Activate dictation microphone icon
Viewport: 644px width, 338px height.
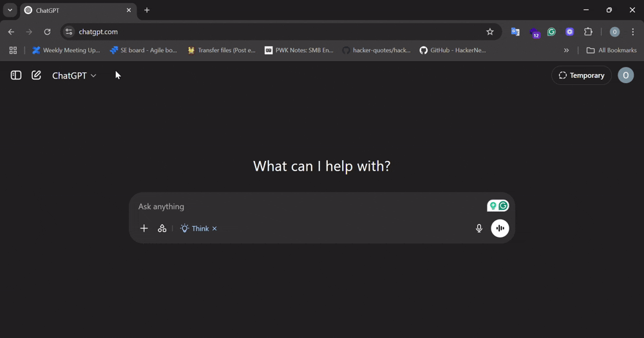coord(479,229)
